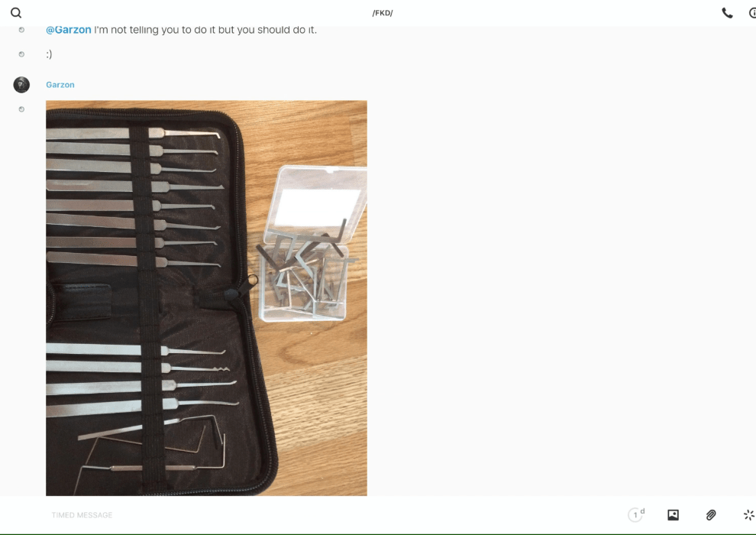Select the ":)" message text
Viewport: 756px width, 535px height.
49,54
